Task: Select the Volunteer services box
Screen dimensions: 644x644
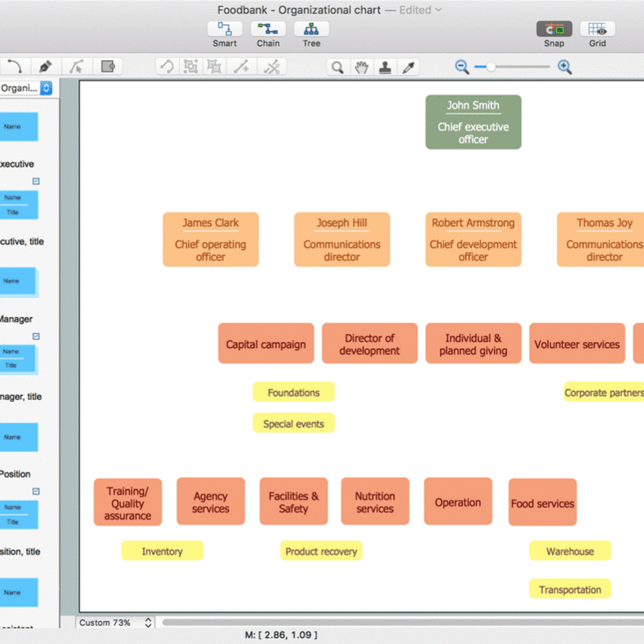Action: (577, 343)
